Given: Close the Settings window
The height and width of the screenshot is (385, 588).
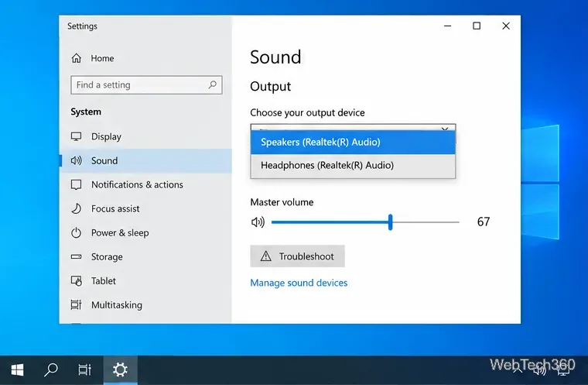Looking at the screenshot, I should pos(506,26).
